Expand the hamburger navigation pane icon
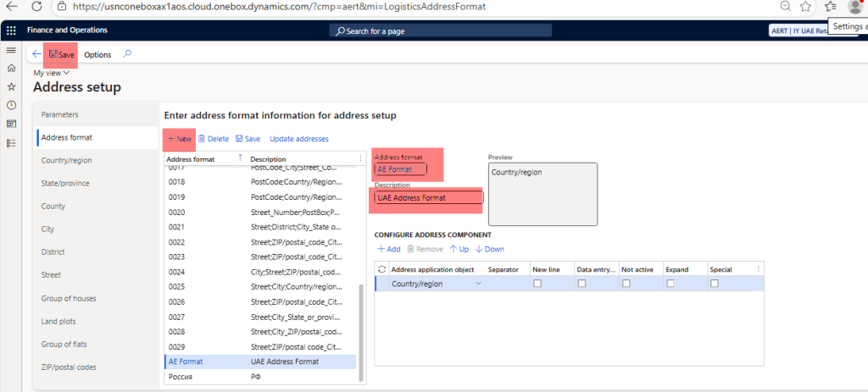 click(x=11, y=50)
